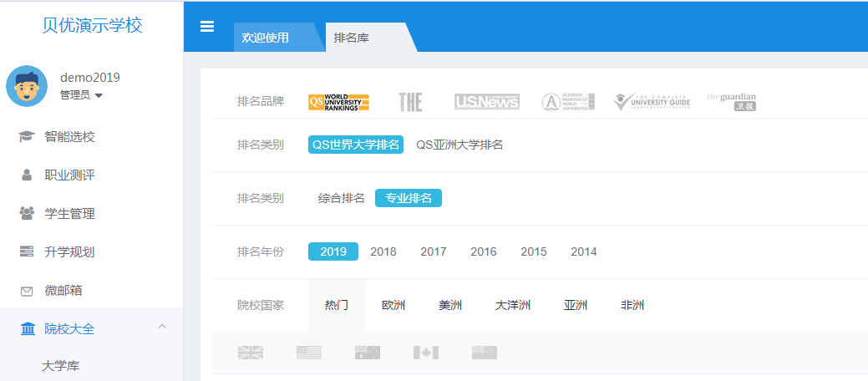The height and width of the screenshot is (381, 868).
Task: Filter by the Canada maple leaf flag
Action: point(425,353)
